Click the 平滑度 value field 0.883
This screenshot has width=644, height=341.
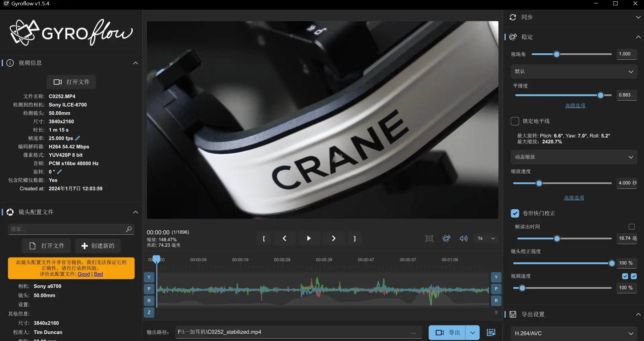tap(626, 95)
